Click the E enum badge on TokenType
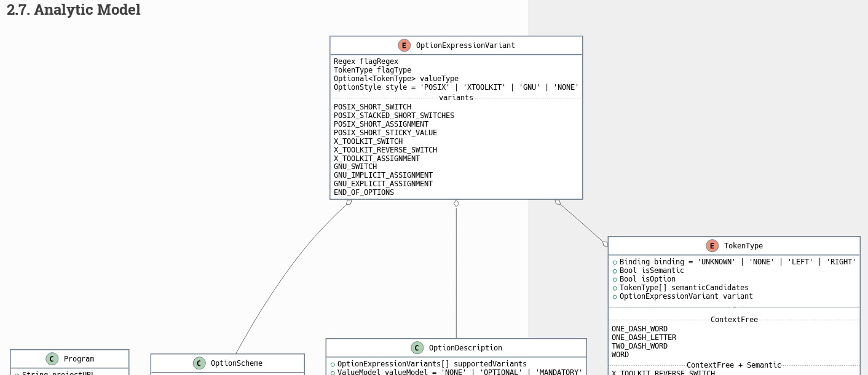 712,245
